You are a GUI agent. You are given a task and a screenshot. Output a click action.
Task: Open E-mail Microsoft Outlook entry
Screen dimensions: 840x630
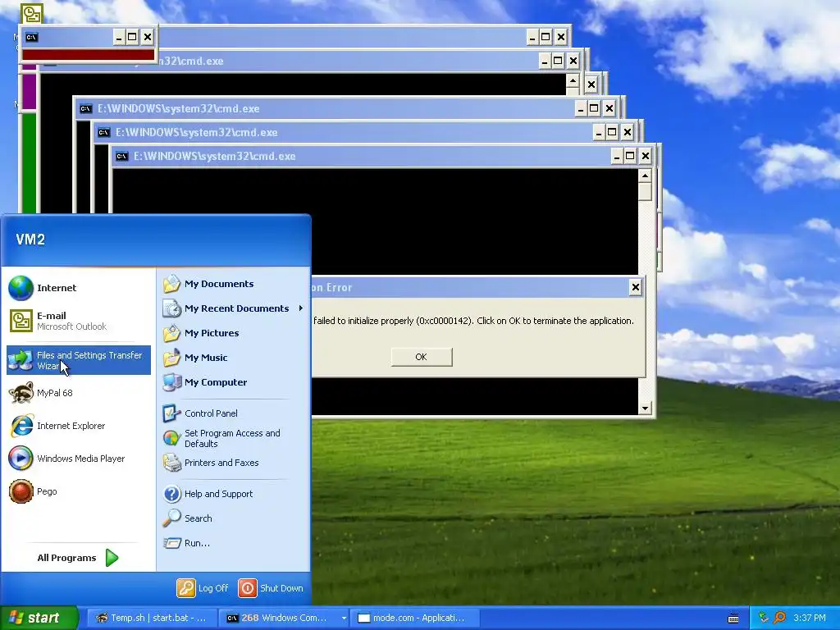[x=78, y=321]
